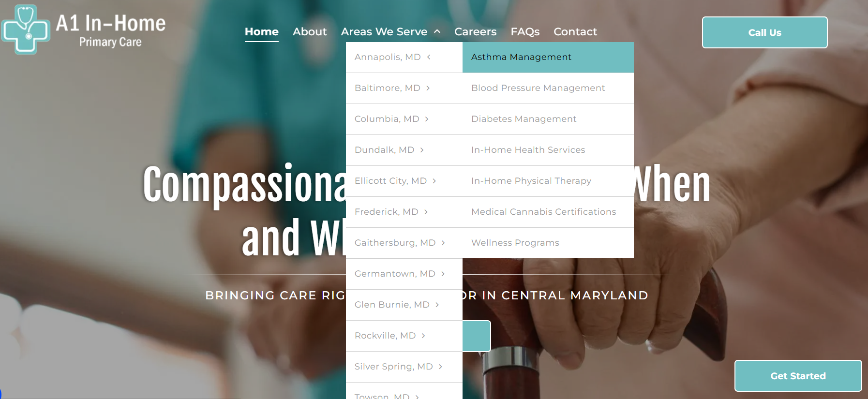The width and height of the screenshot is (868, 399).
Task: Select Asthma Management from the submenu
Action: pos(548,58)
